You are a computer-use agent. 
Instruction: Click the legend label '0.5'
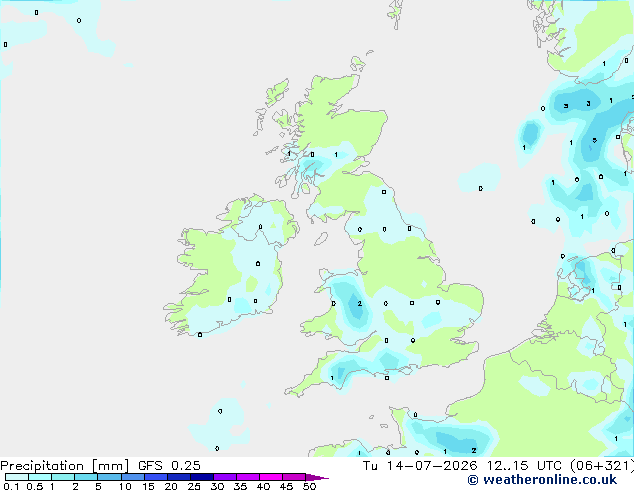coord(35,486)
